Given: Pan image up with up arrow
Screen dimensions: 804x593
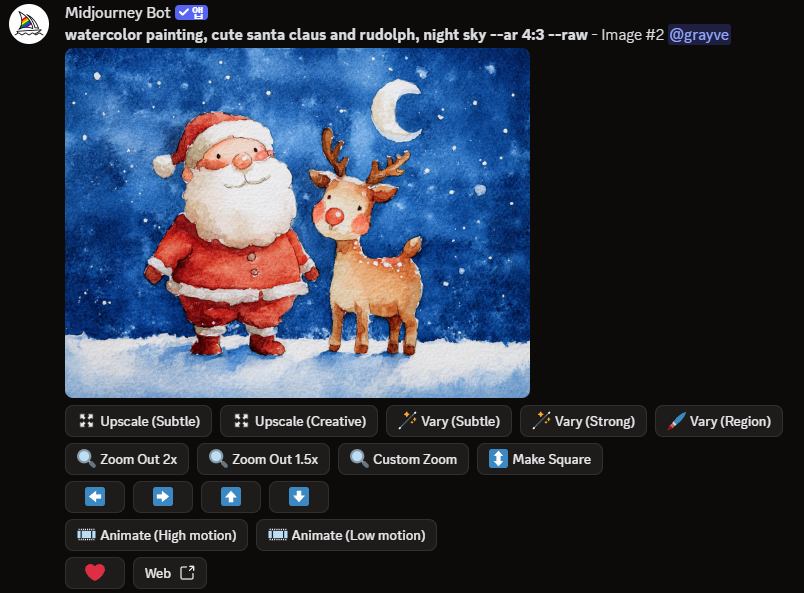Looking at the screenshot, I should tap(231, 497).
